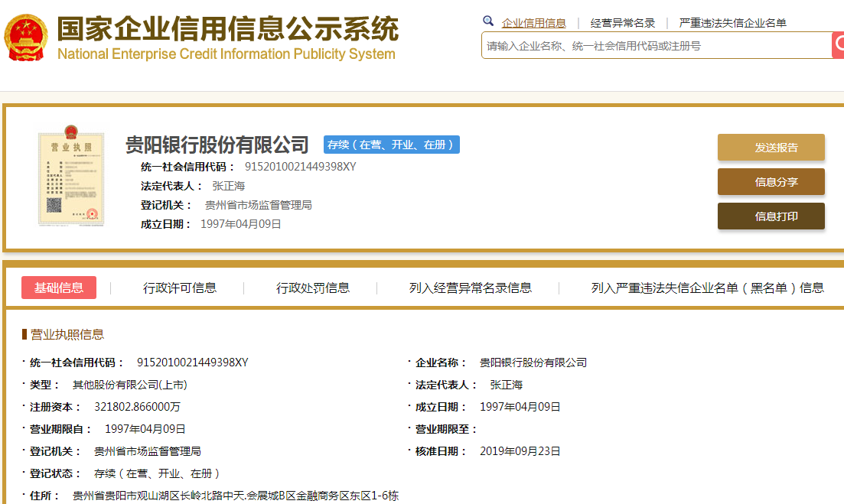The image size is (844, 504).
Task: Click the 营业执照信息 section heading
Action: click(67, 334)
